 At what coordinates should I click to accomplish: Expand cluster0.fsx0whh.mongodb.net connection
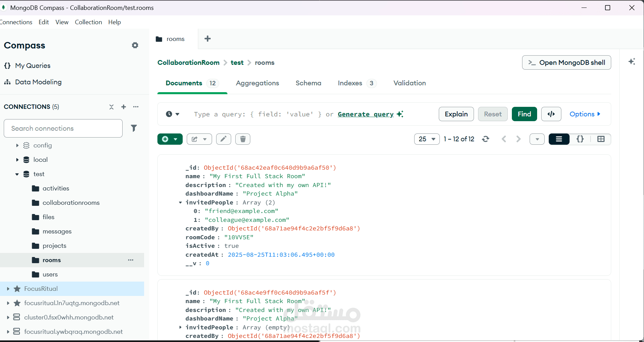click(x=8, y=317)
